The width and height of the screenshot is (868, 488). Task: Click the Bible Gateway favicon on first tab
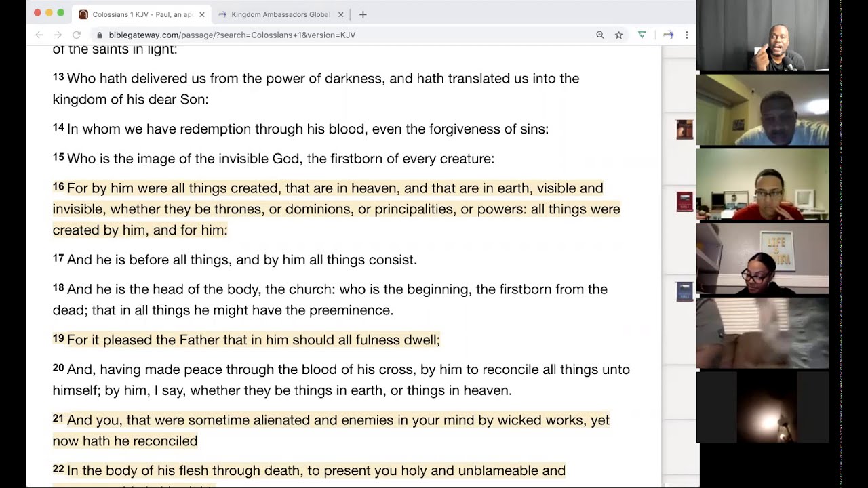coord(83,14)
